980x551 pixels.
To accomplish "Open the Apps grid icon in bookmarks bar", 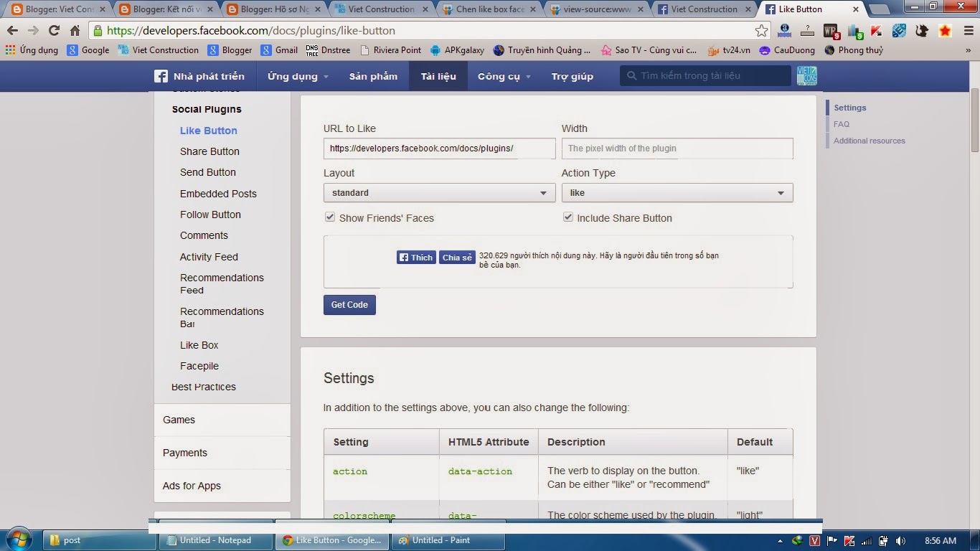I will coord(10,50).
